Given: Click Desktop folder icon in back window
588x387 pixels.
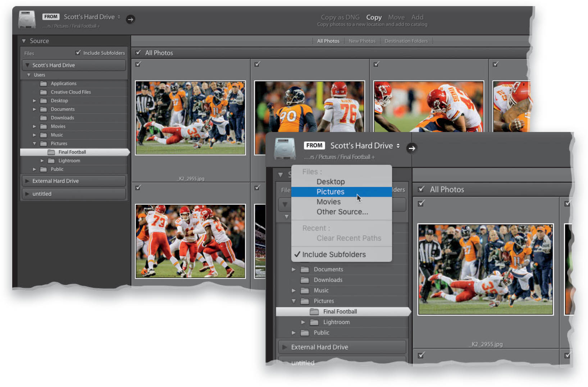Looking at the screenshot, I should pyautogui.click(x=44, y=101).
